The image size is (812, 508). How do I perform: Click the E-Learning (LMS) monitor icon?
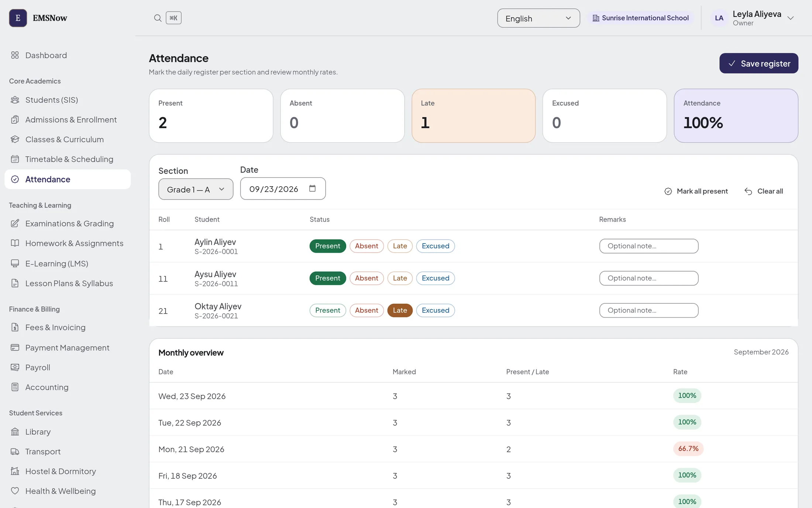15,263
